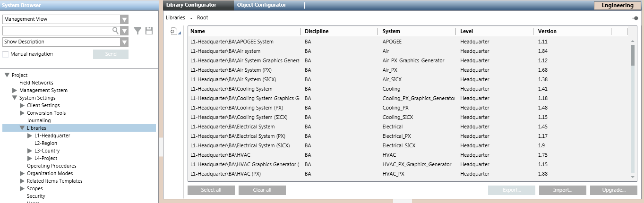Click the save search floppy disk icon

149,31
